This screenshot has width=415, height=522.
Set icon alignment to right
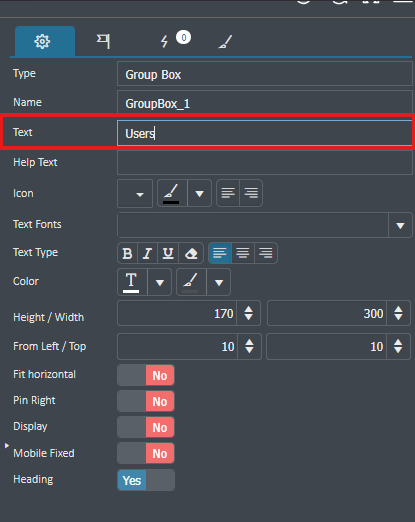click(x=251, y=193)
